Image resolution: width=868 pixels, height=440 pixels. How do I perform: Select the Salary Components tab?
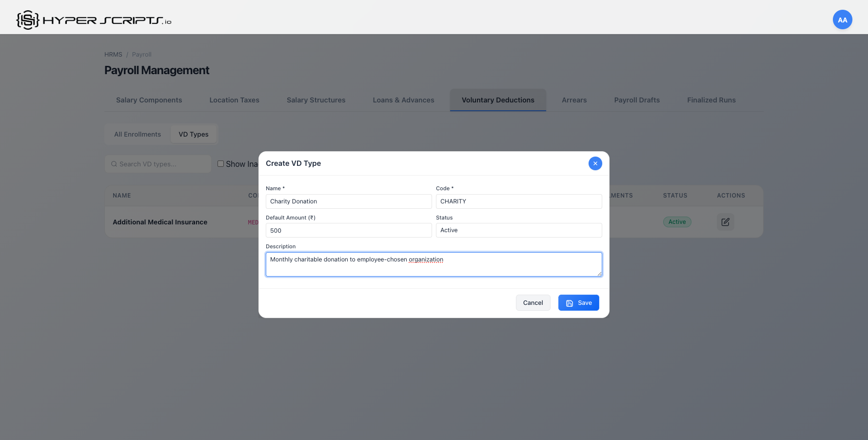[149, 100]
